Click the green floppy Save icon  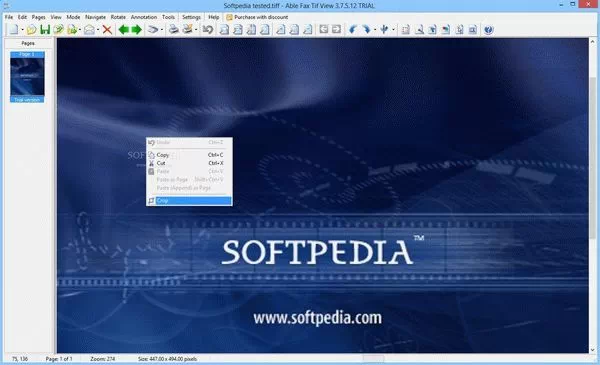45,29
